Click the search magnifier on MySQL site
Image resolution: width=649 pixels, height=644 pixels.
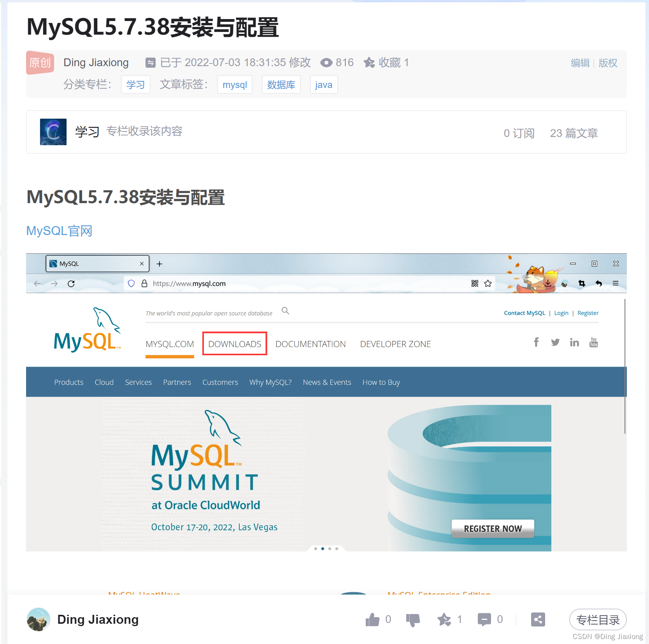[285, 311]
